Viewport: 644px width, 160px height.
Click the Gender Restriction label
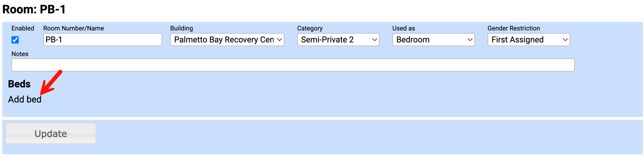click(x=513, y=28)
